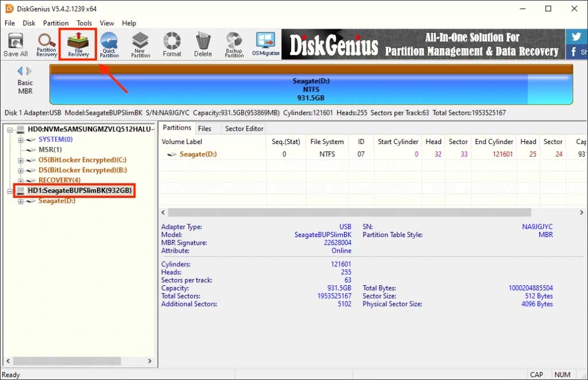Click the 121601 end cylinder value

point(502,154)
